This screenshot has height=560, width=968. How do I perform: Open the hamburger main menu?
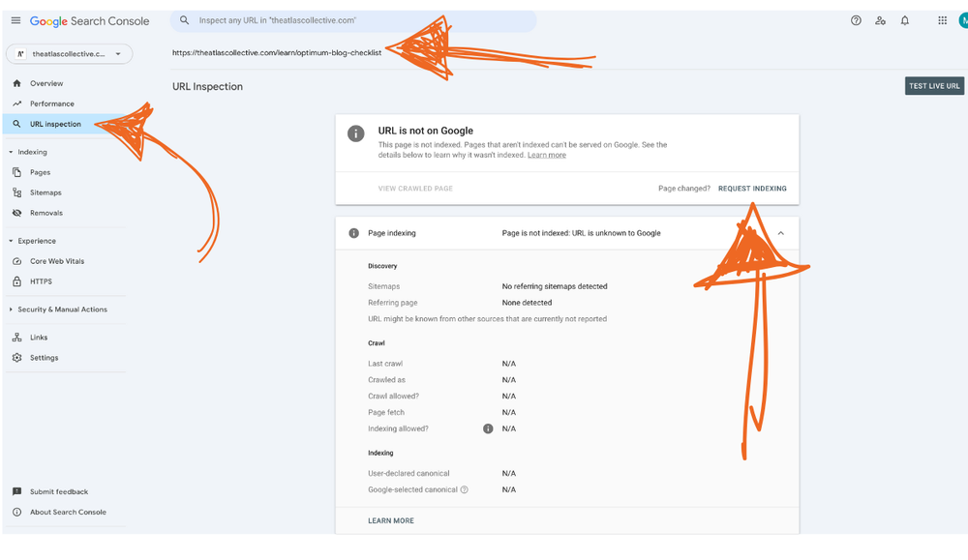(15, 20)
